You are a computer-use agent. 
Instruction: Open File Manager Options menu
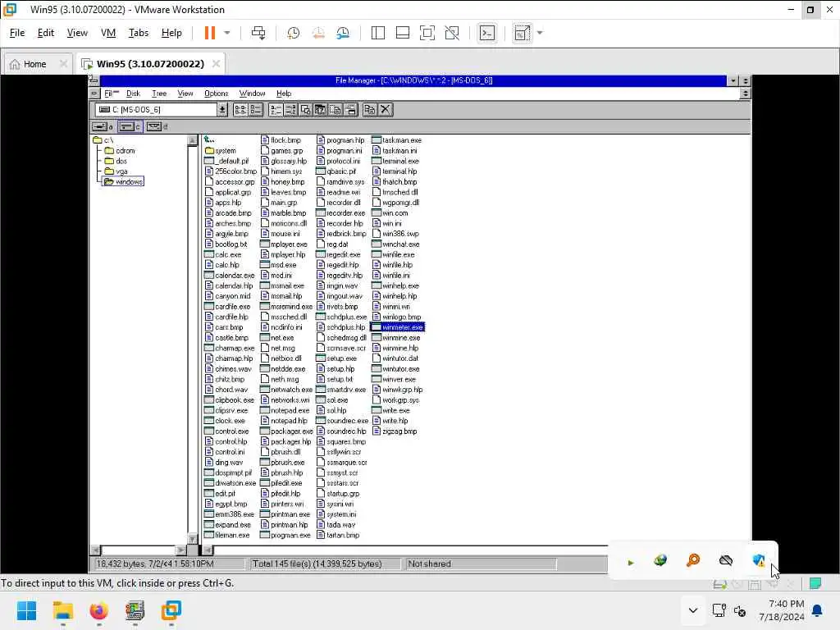click(216, 94)
